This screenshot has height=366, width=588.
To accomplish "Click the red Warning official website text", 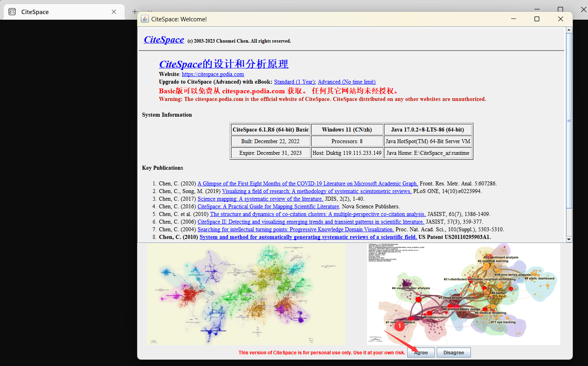I will tap(322, 99).
